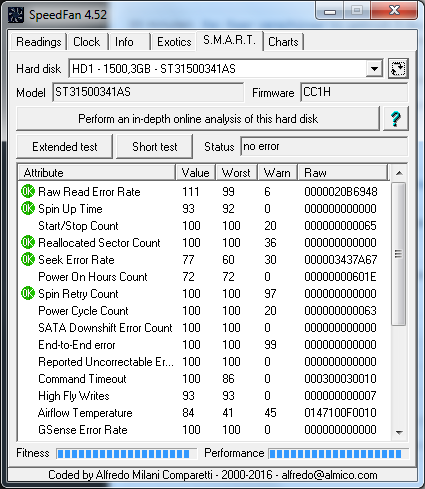The width and height of the screenshot is (425, 489).
Task: Click the scroll up arrow of attribute list
Action: [399, 173]
